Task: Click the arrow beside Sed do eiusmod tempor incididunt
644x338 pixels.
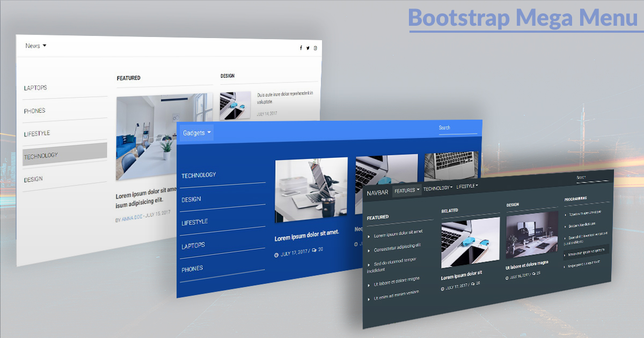Action: click(x=368, y=264)
